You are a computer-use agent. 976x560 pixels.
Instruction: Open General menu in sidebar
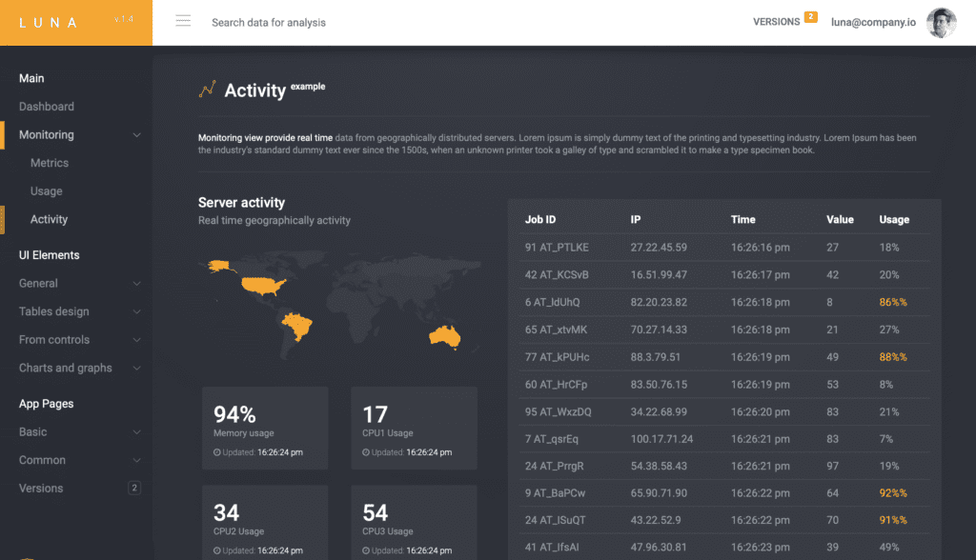tap(38, 283)
